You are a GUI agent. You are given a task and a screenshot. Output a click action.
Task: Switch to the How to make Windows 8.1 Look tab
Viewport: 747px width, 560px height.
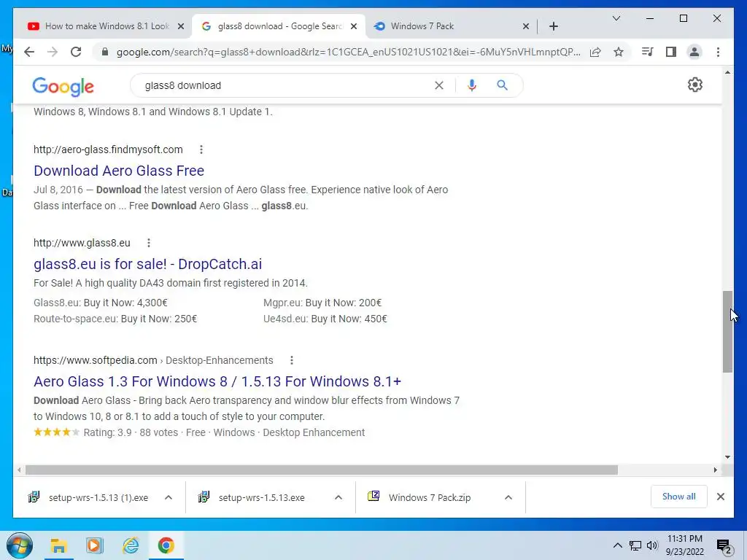[101, 26]
